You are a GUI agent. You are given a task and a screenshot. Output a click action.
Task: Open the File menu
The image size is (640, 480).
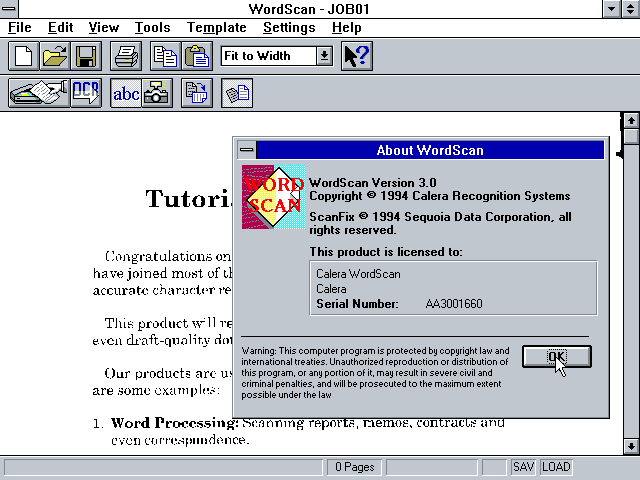coord(20,27)
